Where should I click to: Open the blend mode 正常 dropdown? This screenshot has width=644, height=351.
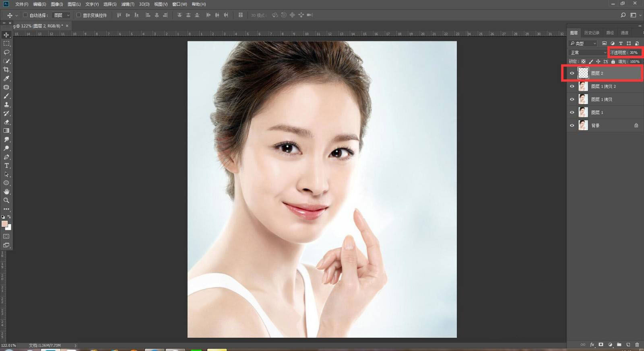588,53
